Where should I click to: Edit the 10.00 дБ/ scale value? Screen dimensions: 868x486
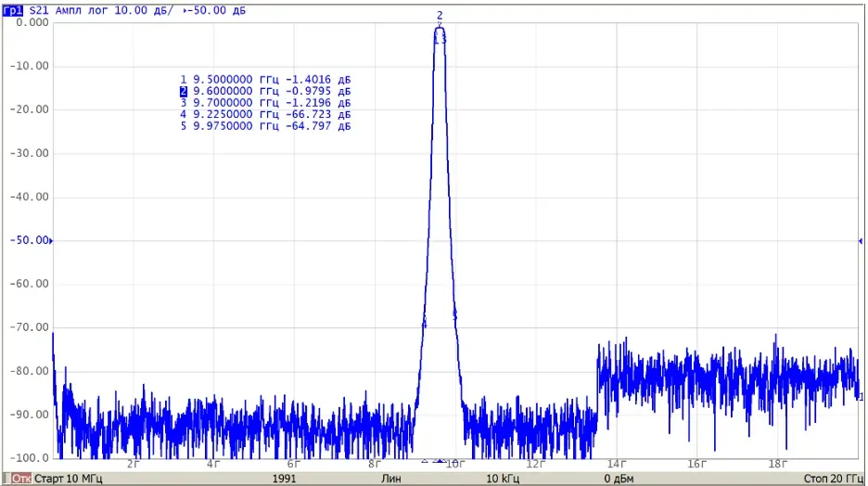(x=144, y=10)
